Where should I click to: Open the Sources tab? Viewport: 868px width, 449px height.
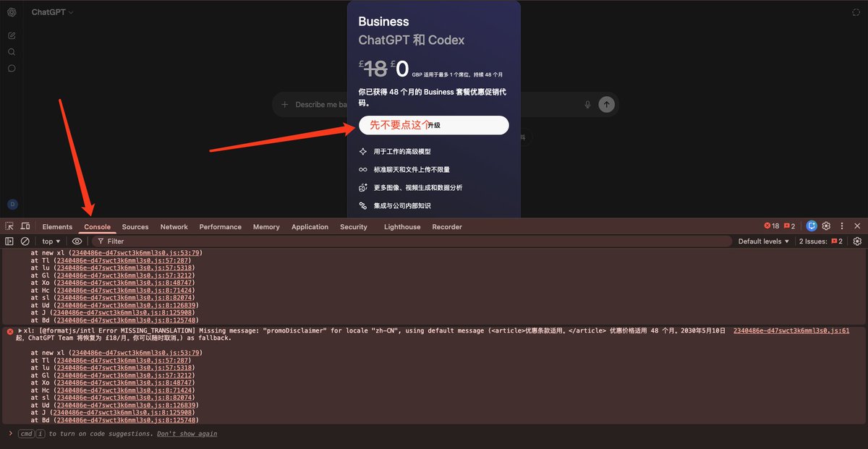(135, 227)
